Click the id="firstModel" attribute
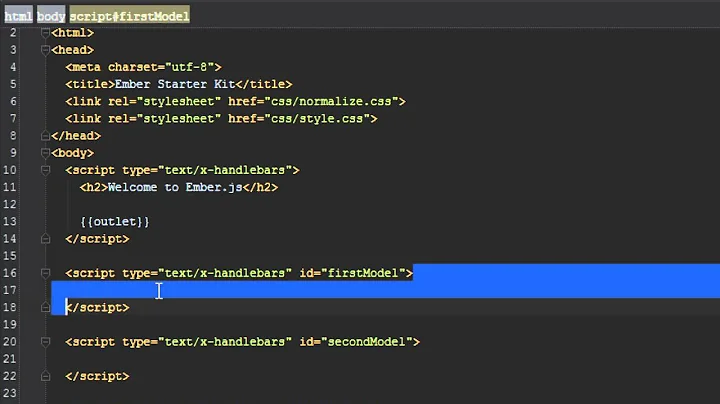This screenshot has height=404, width=720. click(353, 273)
